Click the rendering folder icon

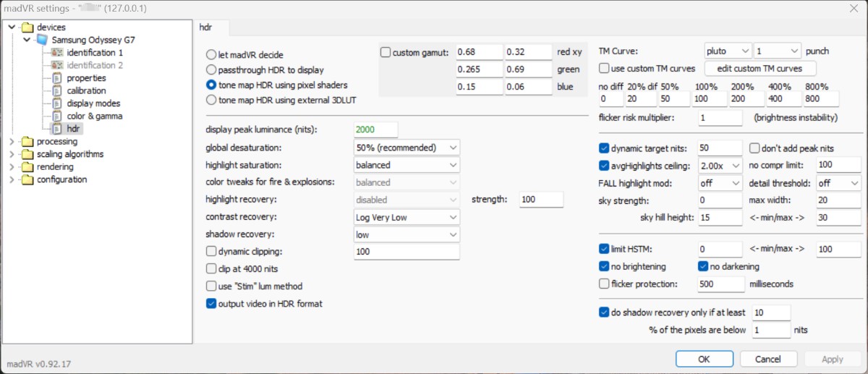click(x=27, y=167)
